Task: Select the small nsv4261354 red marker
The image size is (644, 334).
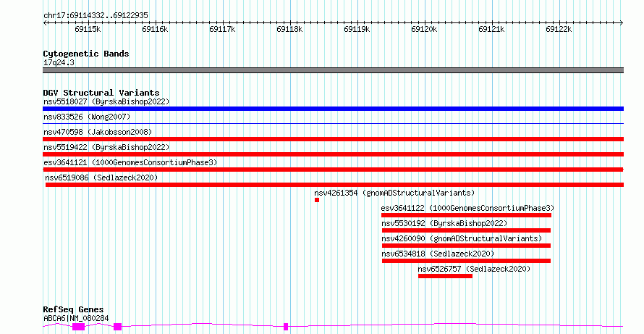Action: click(x=317, y=200)
